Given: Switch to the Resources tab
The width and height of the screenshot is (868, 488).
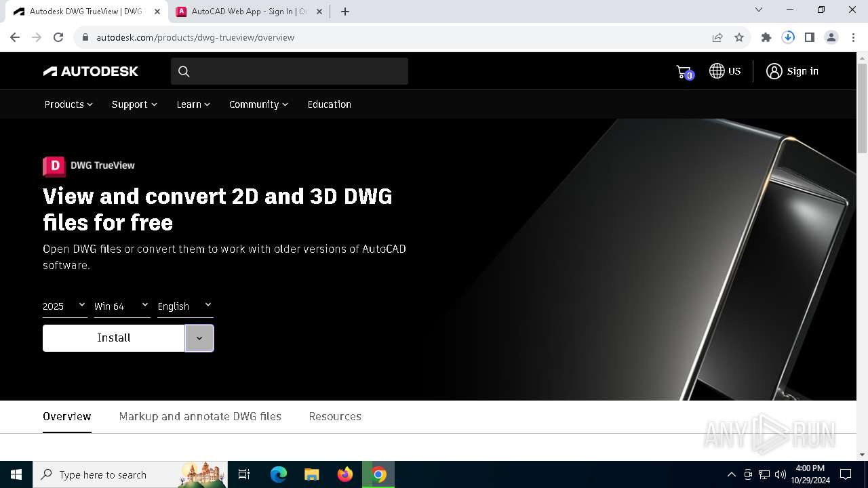Looking at the screenshot, I should [x=335, y=416].
